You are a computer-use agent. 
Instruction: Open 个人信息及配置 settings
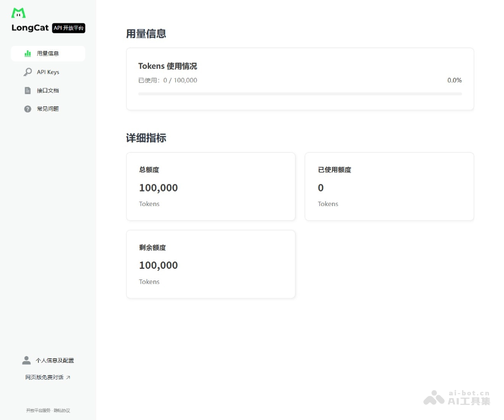tap(54, 361)
